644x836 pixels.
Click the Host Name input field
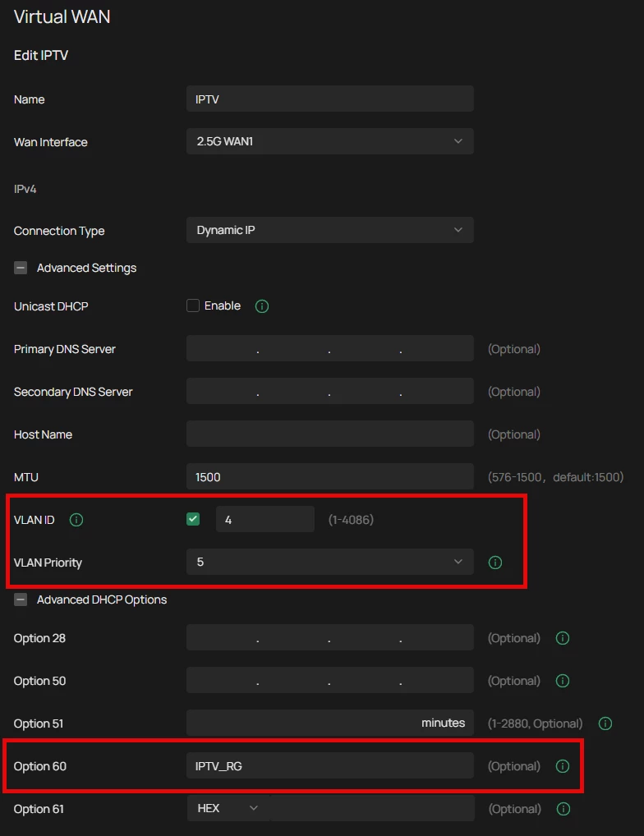click(x=329, y=434)
